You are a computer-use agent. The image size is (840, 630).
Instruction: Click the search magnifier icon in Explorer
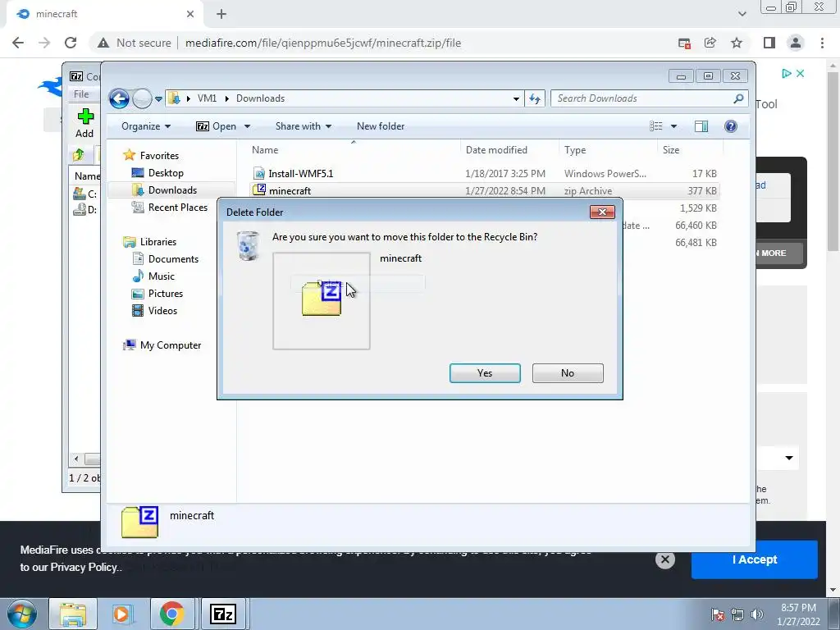(x=739, y=98)
